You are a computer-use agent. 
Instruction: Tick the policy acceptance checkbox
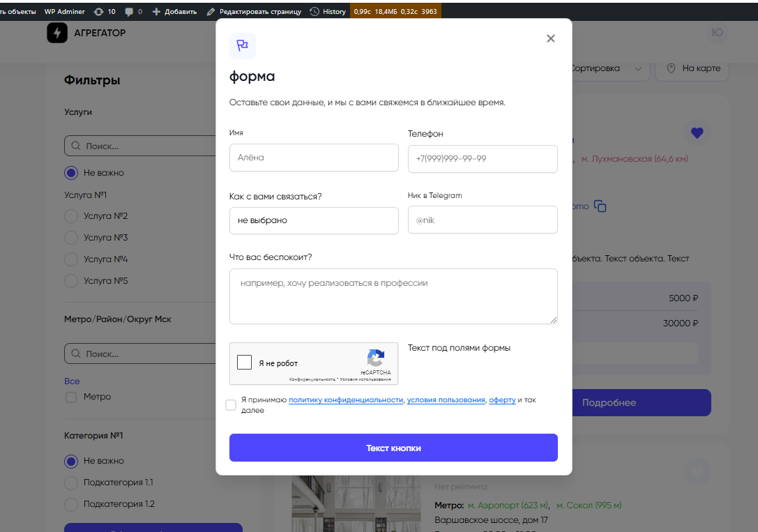pyautogui.click(x=231, y=405)
